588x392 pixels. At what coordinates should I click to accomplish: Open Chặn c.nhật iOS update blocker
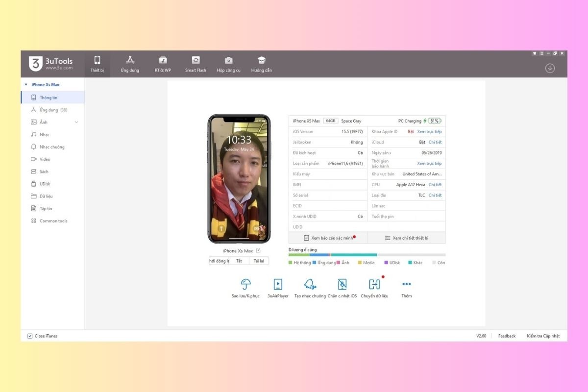(x=342, y=288)
